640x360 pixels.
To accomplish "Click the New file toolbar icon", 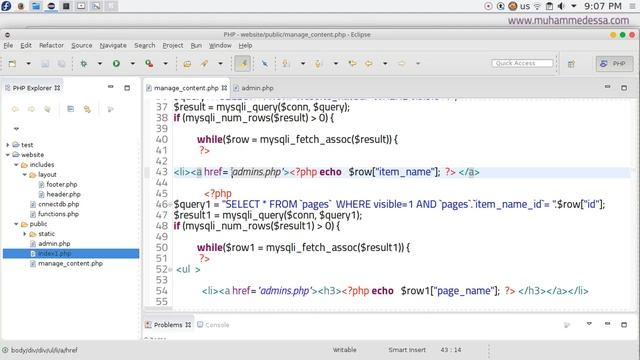I will [12, 64].
